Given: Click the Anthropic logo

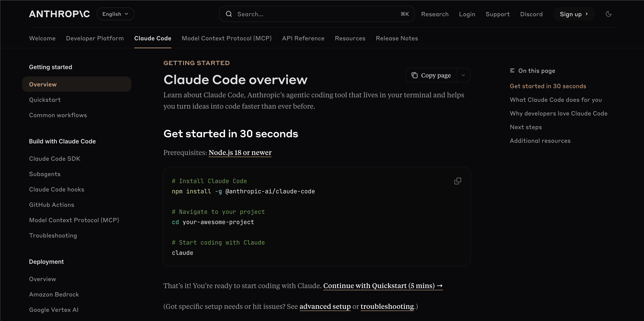Looking at the screenshot, I should (59, 14).
